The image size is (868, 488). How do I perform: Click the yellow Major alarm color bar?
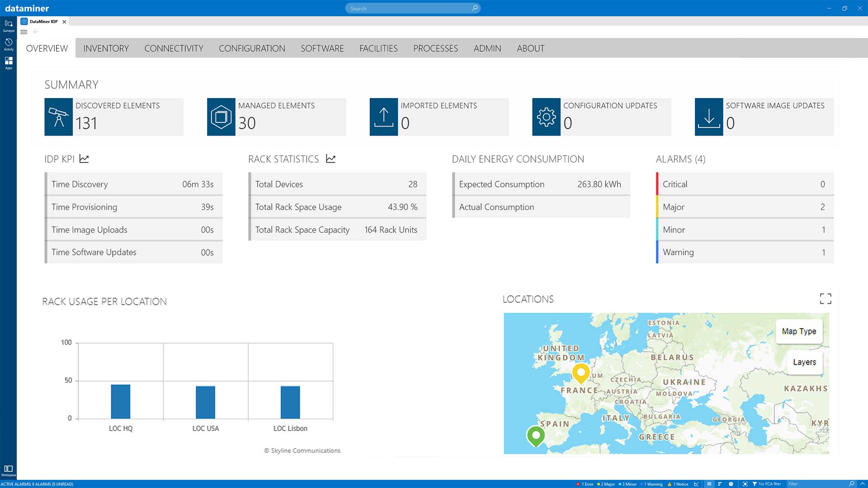click(x=658, y=206)
